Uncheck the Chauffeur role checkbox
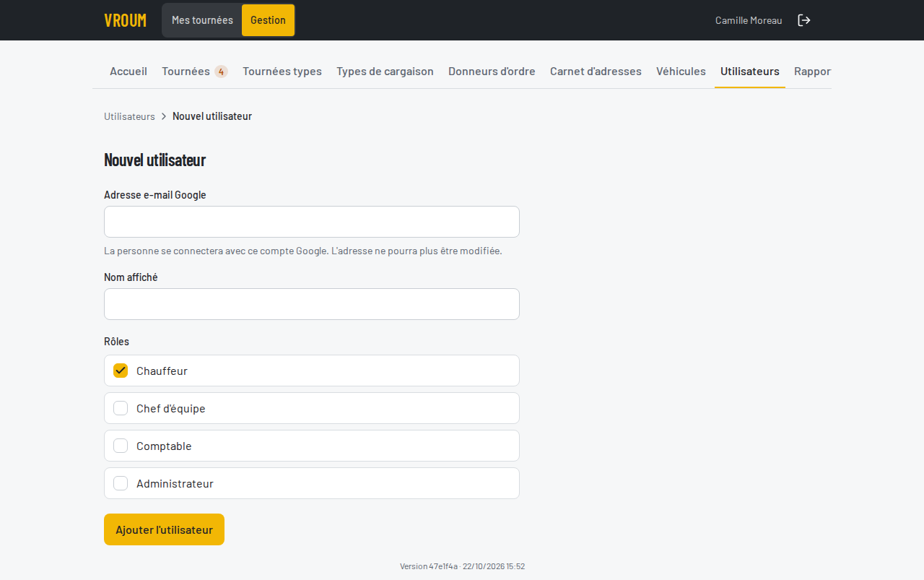The width and height of the screenshot is (924, 580). pyautogui.click(x=121, y=371)
